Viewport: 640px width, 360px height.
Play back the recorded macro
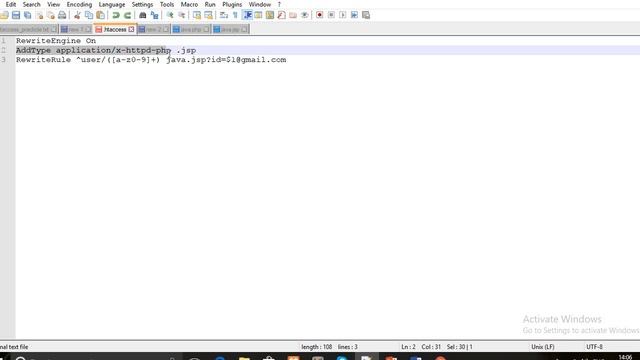343,15
